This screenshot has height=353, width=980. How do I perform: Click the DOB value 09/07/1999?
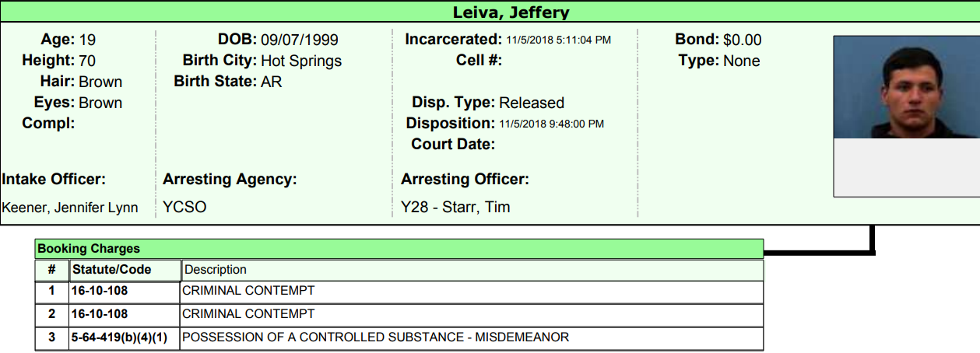pyautogui.click(x=300, y=40)
